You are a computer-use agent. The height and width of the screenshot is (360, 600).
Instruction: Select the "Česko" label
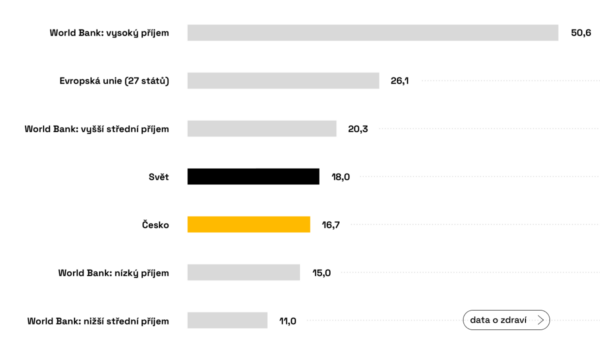click(155, 225)
